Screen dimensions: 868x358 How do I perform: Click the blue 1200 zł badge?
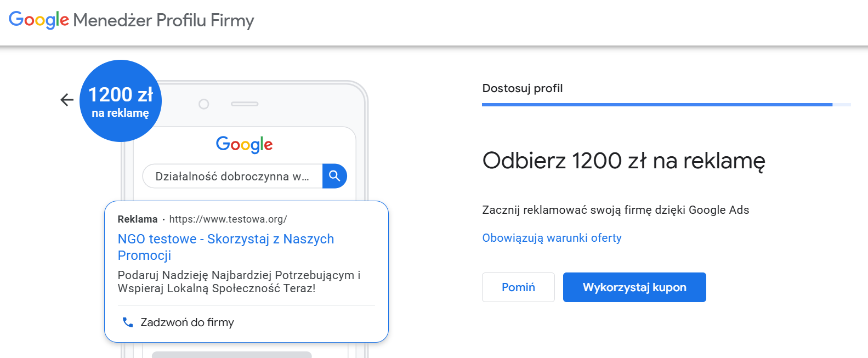coord(121,101)
